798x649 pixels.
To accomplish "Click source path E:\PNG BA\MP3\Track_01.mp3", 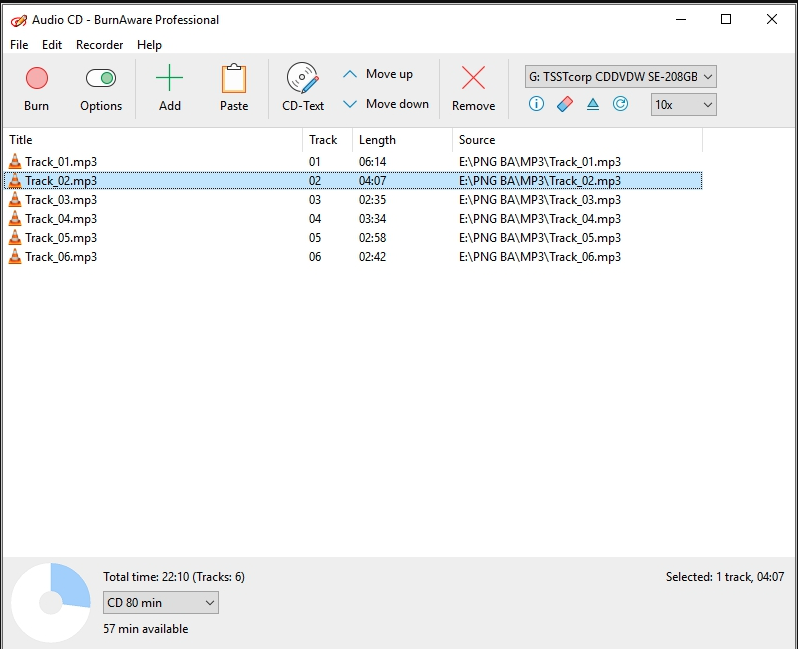I will point(540,162).
